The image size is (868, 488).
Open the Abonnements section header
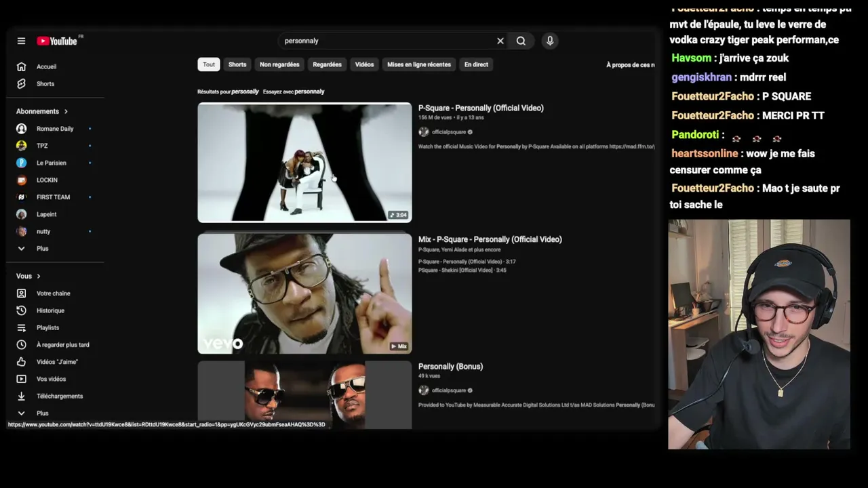[x=42, y=111]
